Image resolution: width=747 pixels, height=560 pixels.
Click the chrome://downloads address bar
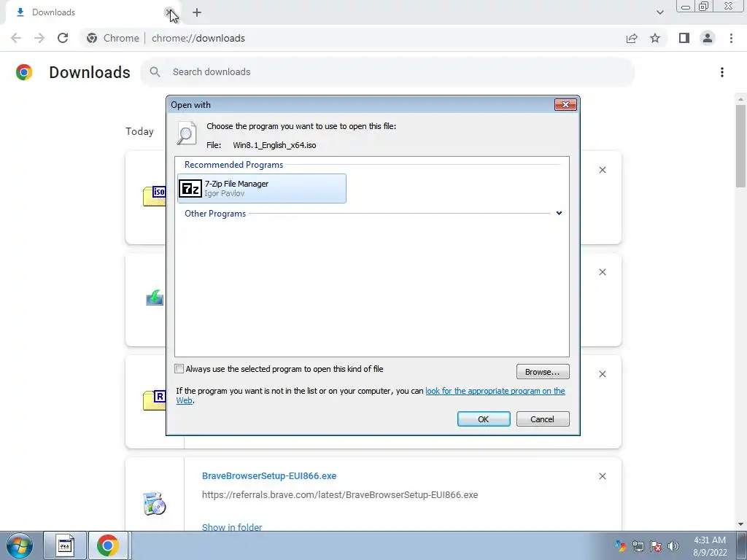352,38
